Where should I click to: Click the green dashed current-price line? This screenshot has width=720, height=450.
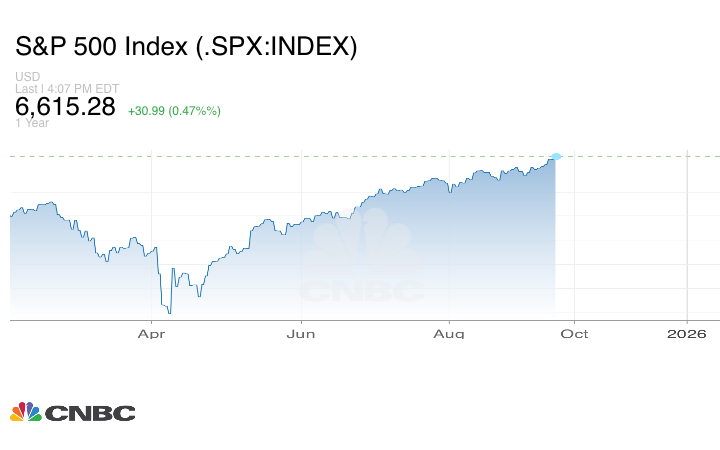click(300, 156)
